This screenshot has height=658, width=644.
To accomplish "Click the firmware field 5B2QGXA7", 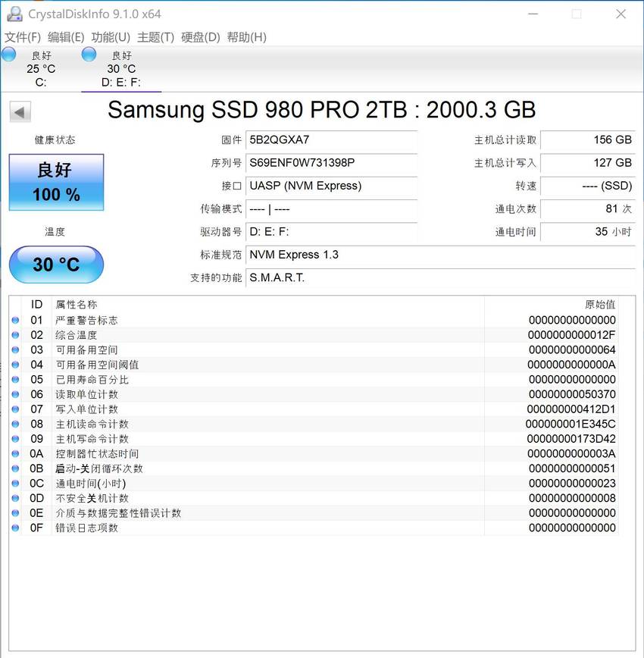I will (x=331, y=139).
